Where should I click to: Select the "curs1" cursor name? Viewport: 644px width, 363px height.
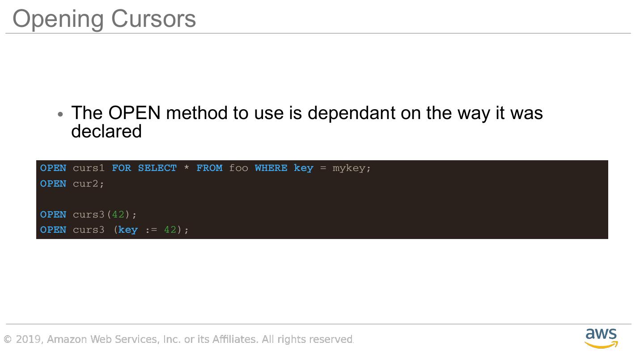pos(89,168)
